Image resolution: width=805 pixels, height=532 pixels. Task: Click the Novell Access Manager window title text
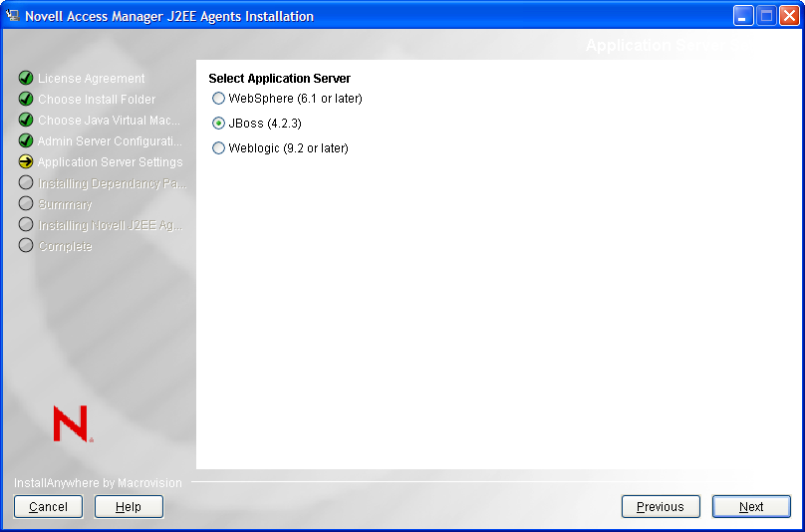[169, 16]
